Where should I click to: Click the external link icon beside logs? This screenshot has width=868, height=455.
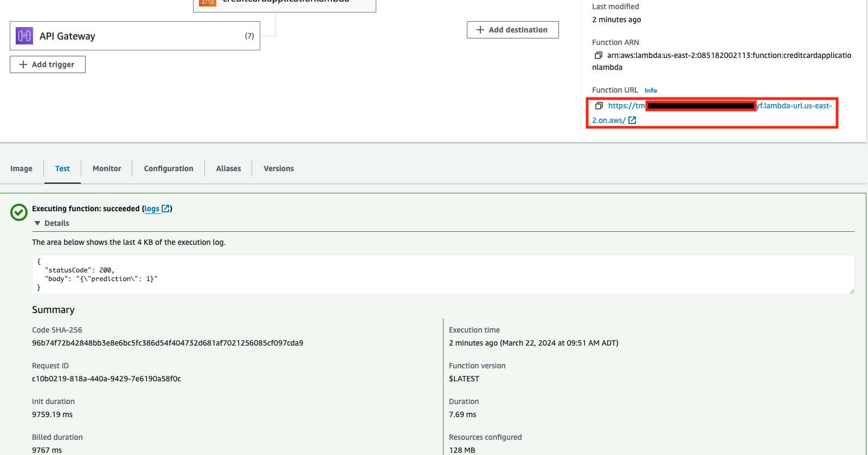[x=166, y=209]
